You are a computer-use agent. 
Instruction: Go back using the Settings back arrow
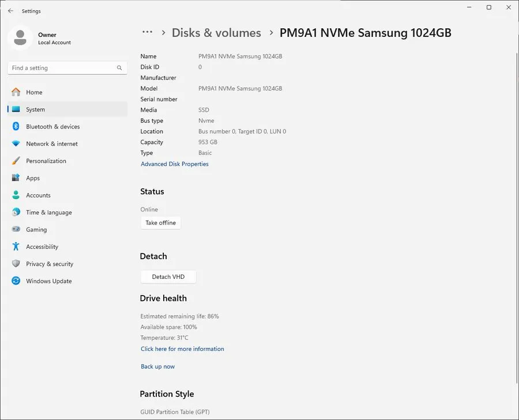tap(10, 11)
